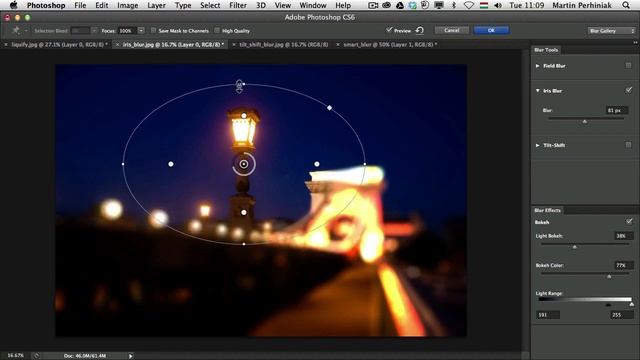Open the Apple menu
The height and width of the screenshot is (360, 640).
coord(13,5)
